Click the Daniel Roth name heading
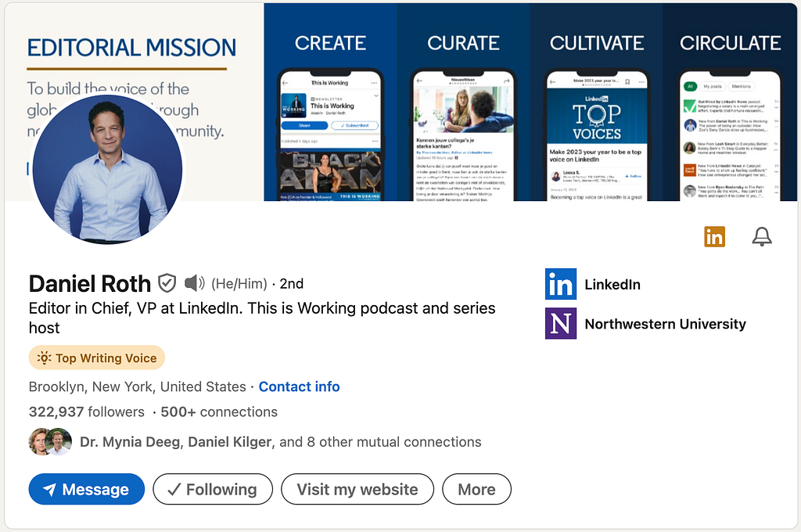This screenshot has width=801, height=532. 90,284
